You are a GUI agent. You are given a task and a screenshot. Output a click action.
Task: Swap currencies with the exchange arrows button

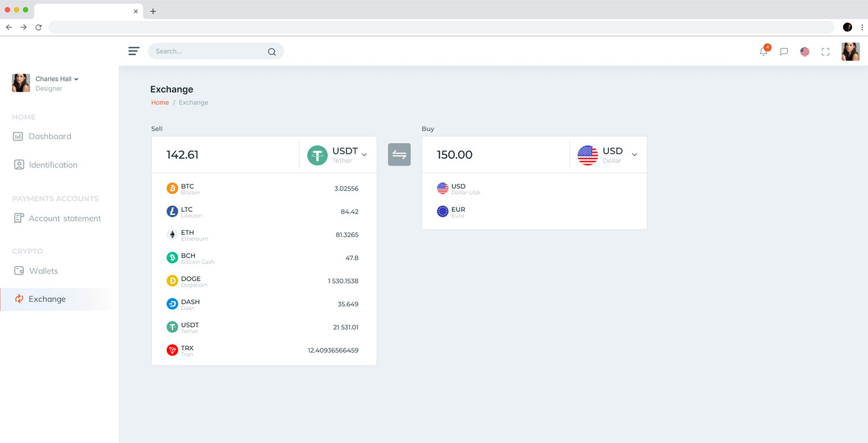(399, 155)
